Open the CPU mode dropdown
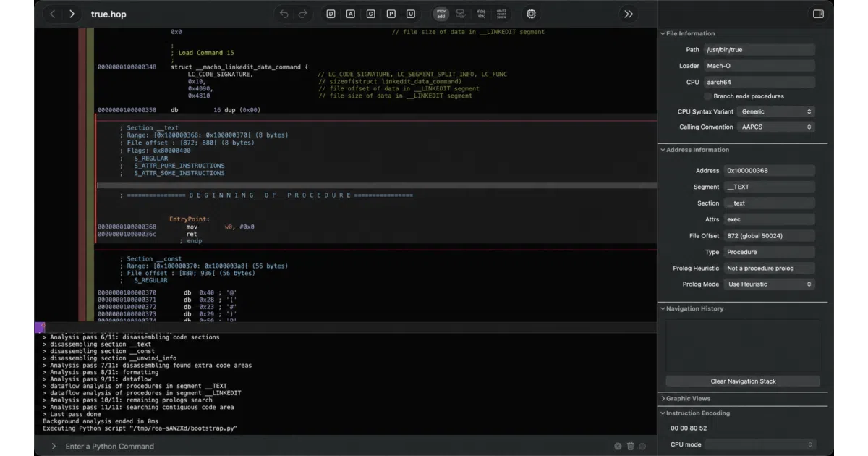 [x=759, y=444]
